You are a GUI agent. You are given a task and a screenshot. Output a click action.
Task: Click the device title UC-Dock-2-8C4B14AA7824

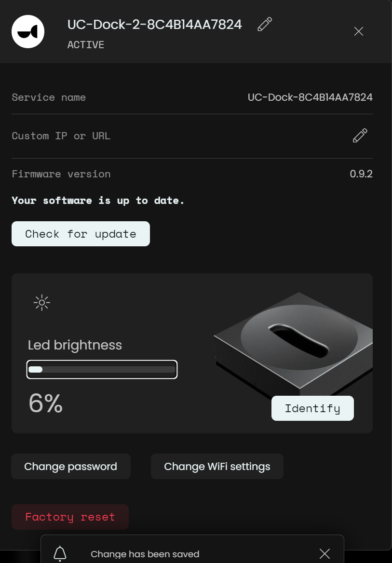pos(154,24)
